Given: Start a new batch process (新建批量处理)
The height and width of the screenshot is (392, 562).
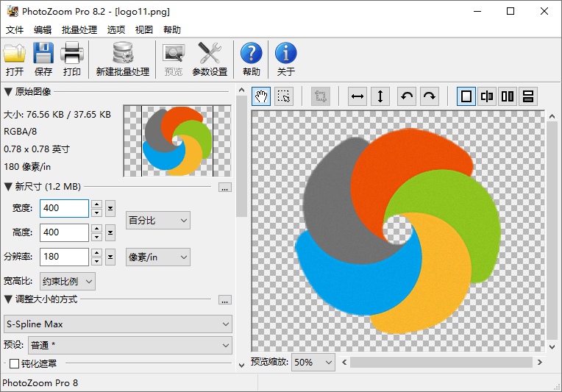Looking at the screenshot, I should (123, 60).
